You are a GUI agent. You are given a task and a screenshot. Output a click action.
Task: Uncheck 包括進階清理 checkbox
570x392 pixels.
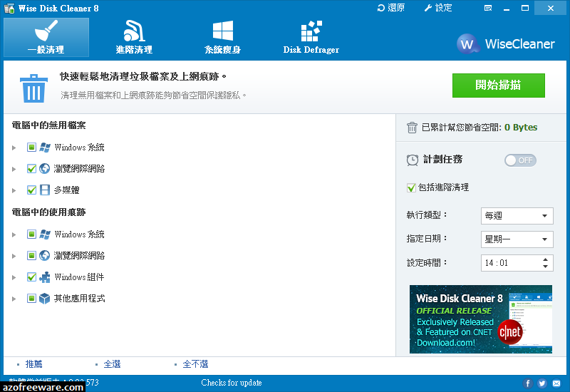pyautogui.click(x=411, y=187)
